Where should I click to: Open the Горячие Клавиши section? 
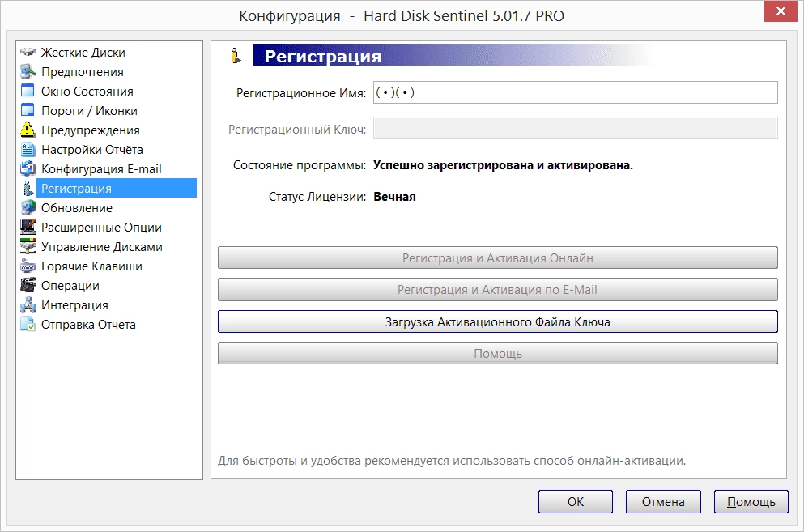(x=91, y=266)
